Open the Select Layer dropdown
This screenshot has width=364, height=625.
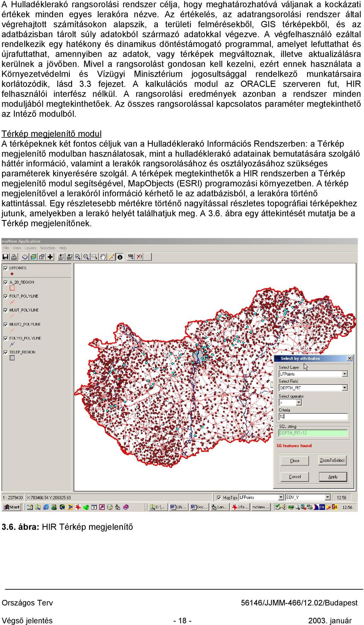click(345, 374)
